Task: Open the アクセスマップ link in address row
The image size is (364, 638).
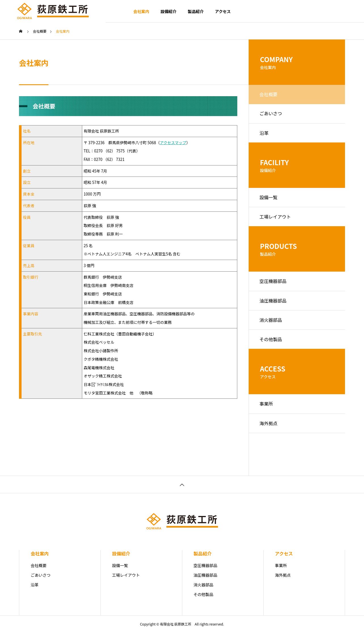Action: pyautogui.click(x=173, y=143)
